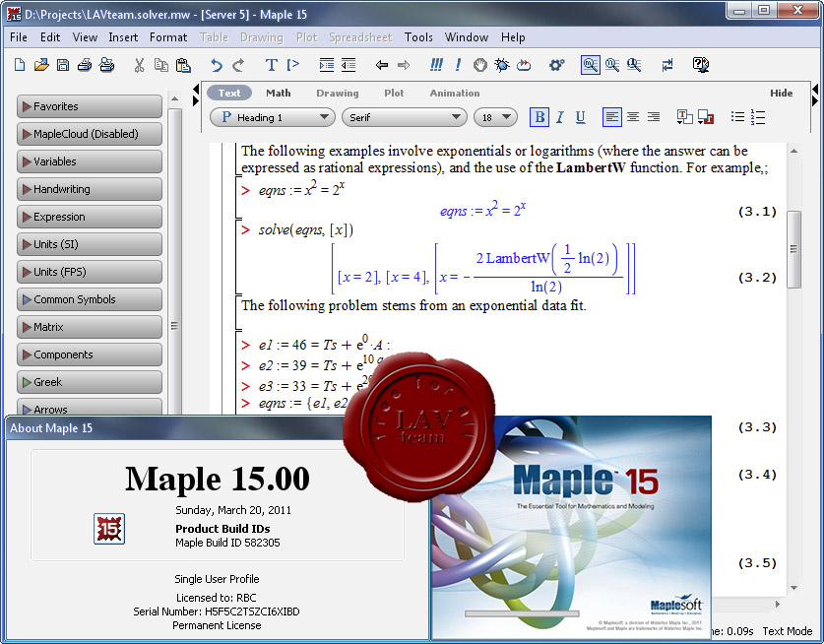The height and width of the screenshot is (644, 824).
Task: Expand Variables palette
Action: click(90, 161)
